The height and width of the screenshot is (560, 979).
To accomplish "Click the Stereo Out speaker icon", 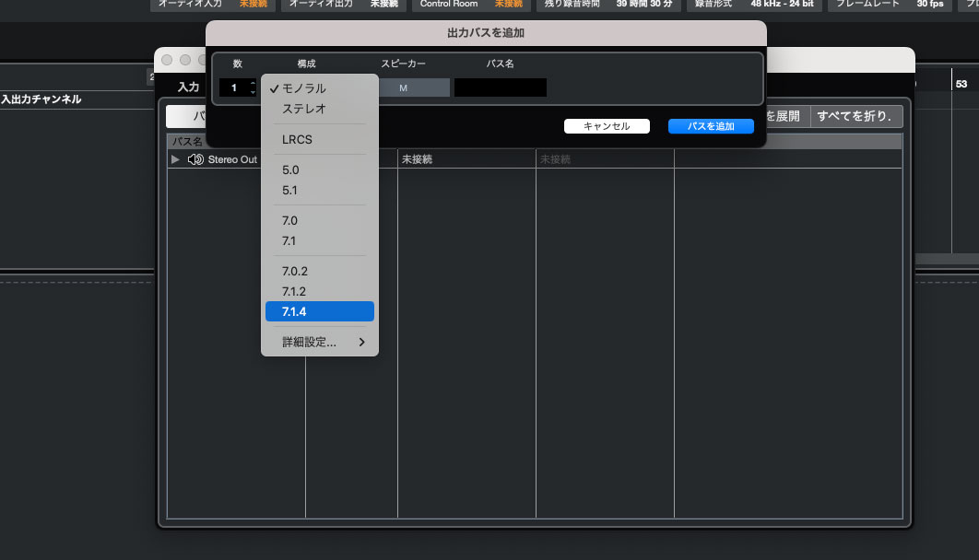I will pos(195,159).
